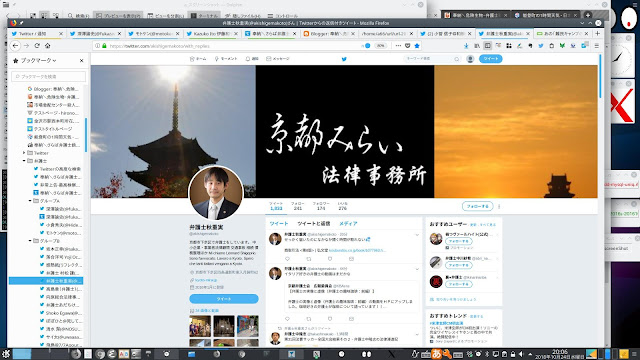Click the clock in the system tray
This screenshot has height=360, width=640.
click(560, 353)
